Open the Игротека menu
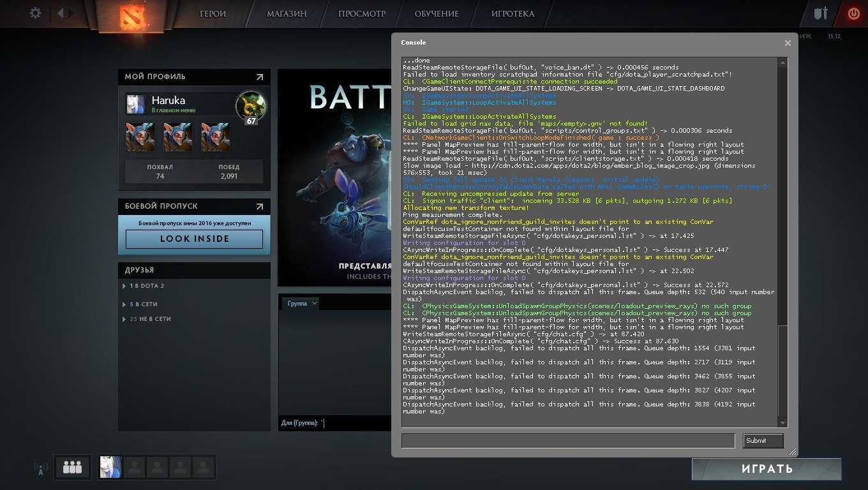Viewport: 868px width, 490px height. click(513, 13)
